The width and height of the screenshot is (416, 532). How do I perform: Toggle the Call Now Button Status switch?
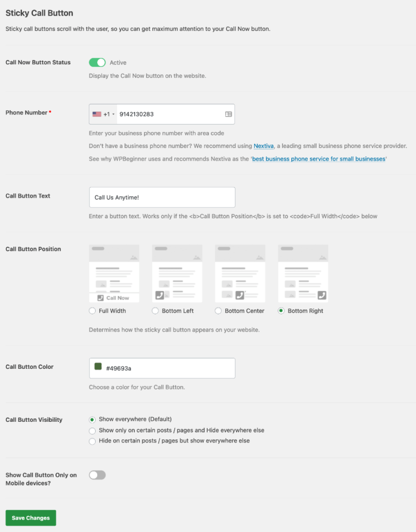(97, 62)
